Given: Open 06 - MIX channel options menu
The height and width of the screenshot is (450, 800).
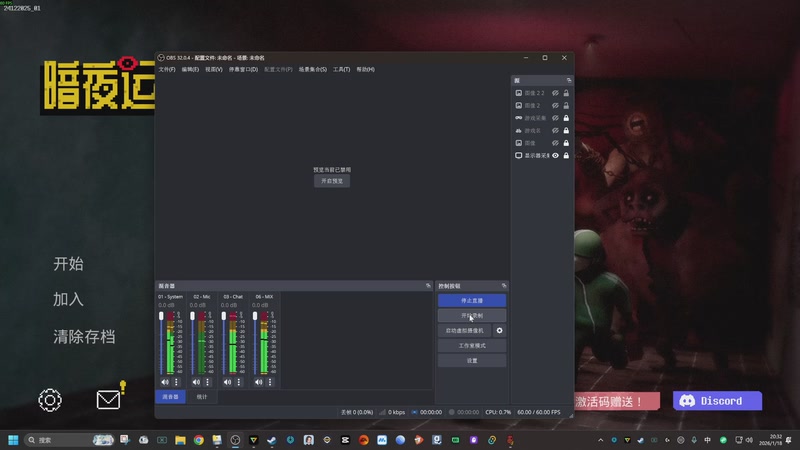Looking at the screenshot, I should (270, 382).
